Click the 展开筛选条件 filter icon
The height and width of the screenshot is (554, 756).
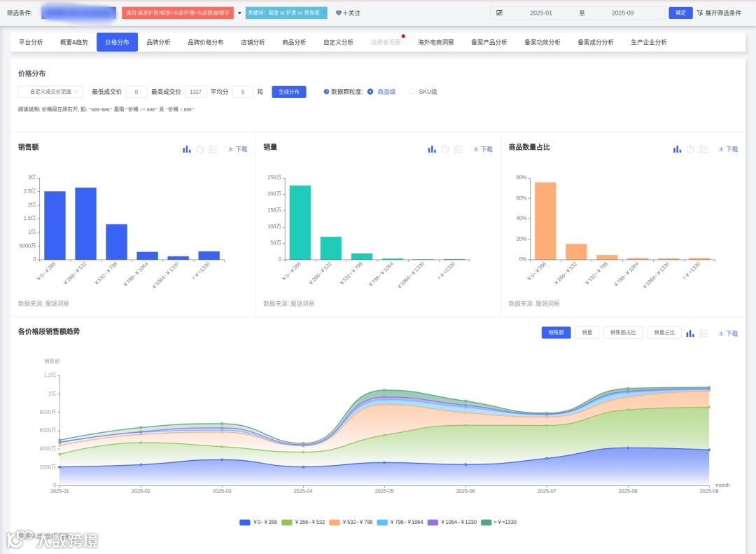click(699, 13)
